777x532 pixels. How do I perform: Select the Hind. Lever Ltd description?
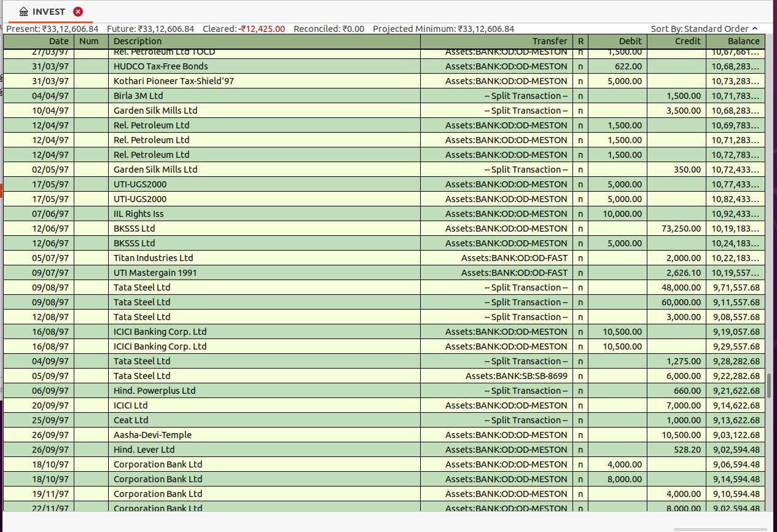coord(144,450)
